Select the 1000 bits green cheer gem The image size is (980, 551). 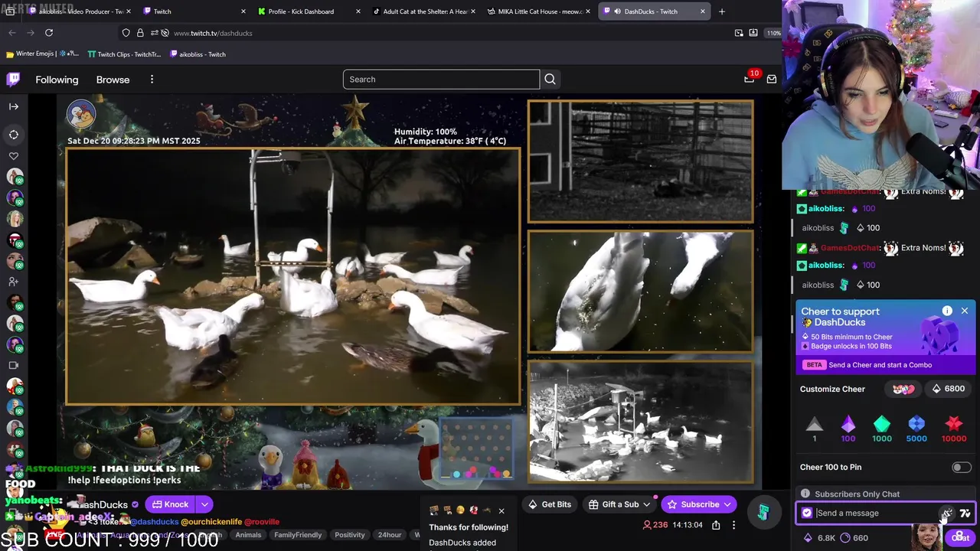882,429
